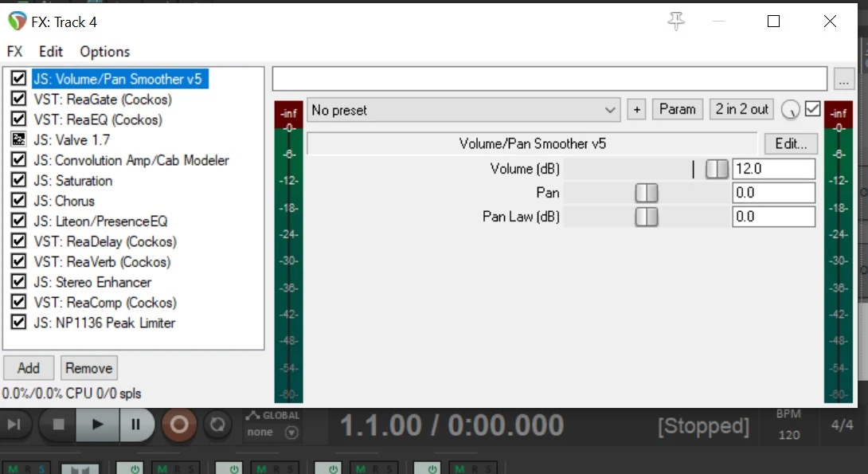
Task: Toggle the VST: ReaDelay (Cockos) checkbox
Action: pos(18,241)
